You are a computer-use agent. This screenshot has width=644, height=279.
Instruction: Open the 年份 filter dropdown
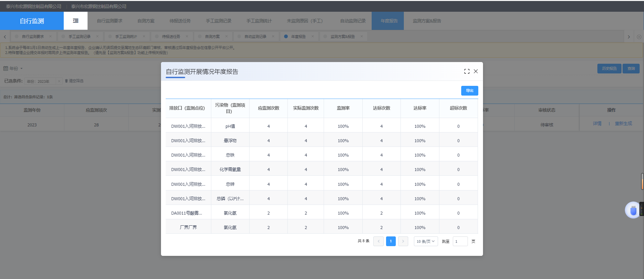click(13, 68)
